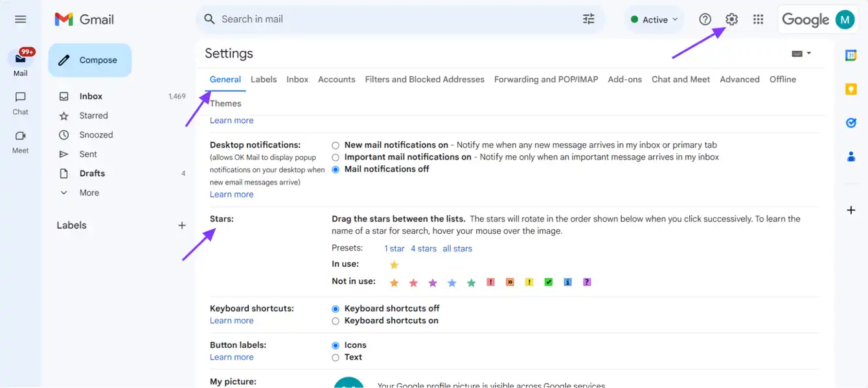Show search options slider icon
The image size is (868, 388).
[588, 19]
